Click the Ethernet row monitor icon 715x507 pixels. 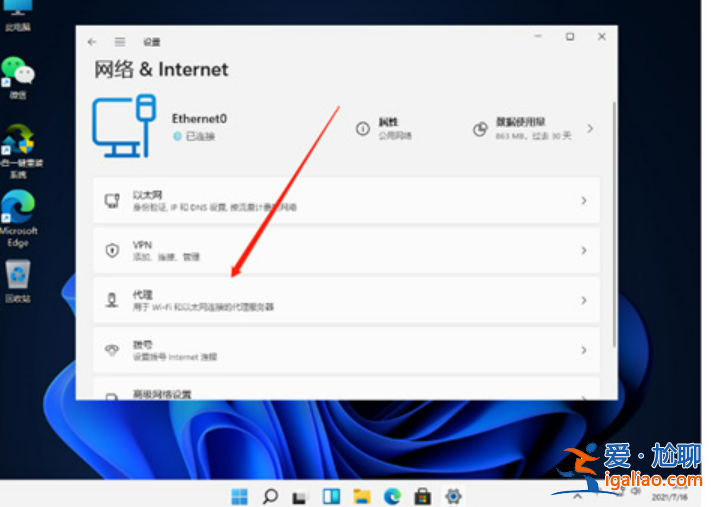pyautogui.click(x=112, y=201)
